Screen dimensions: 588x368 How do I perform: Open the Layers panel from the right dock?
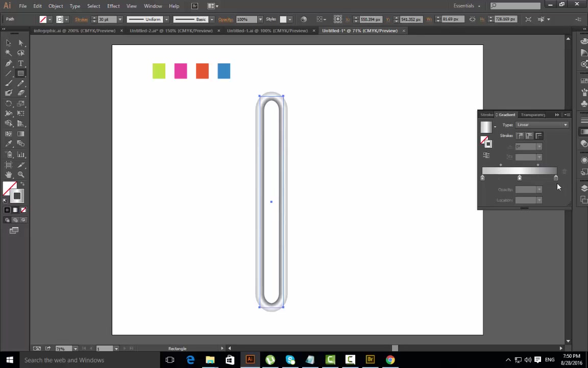coord(584,187)
